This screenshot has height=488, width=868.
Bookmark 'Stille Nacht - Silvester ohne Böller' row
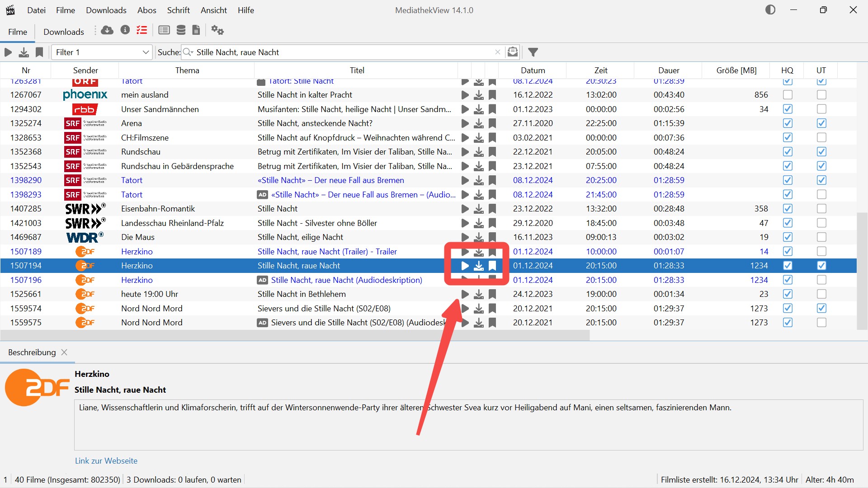point(492,223)
